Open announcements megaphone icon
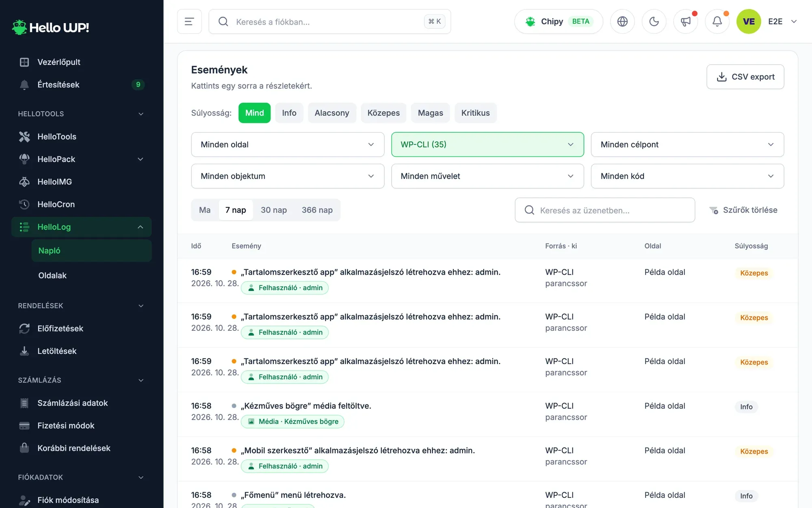 click(686, 22)
